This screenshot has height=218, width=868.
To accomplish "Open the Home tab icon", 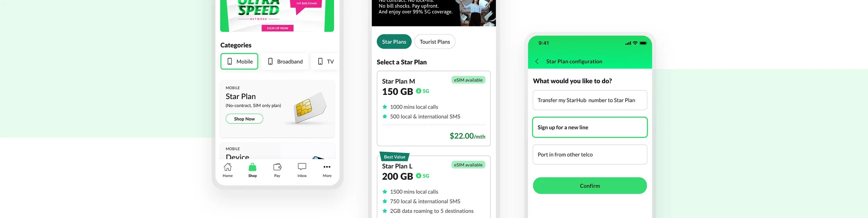I will click(x=227, y=167).
